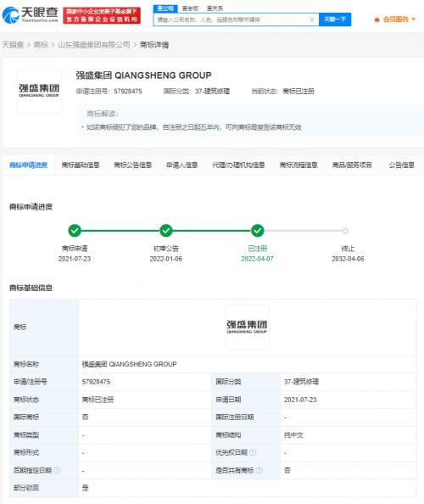Click the 后期指定日期 help icon
Viewport: 424px width, 504px height.
pyautogui.click(x=57, y=470)
